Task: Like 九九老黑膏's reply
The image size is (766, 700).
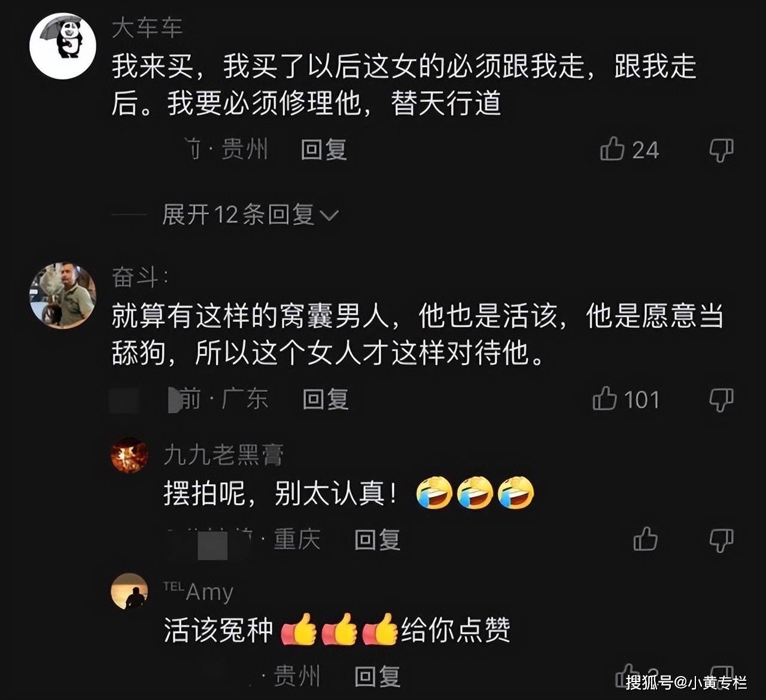Action: pos(645,539)
